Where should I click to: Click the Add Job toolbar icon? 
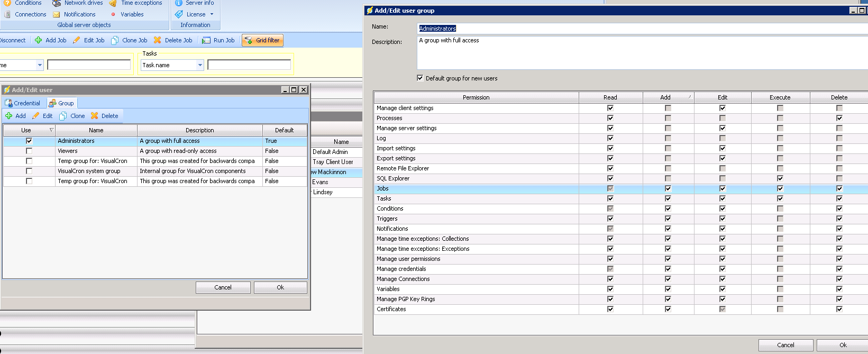pos(39,40)
